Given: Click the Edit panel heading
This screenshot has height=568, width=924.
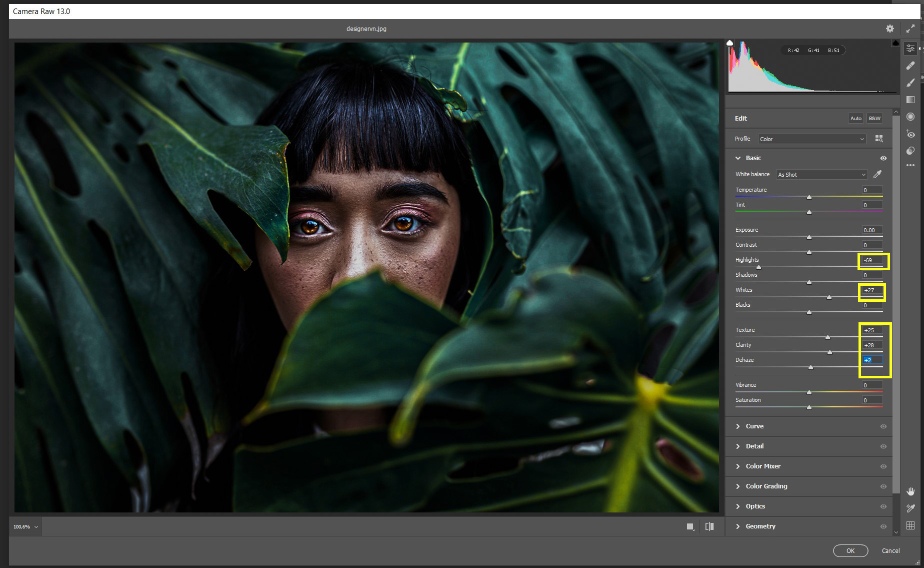Looking at the screenshot, I should click(741, 119).
